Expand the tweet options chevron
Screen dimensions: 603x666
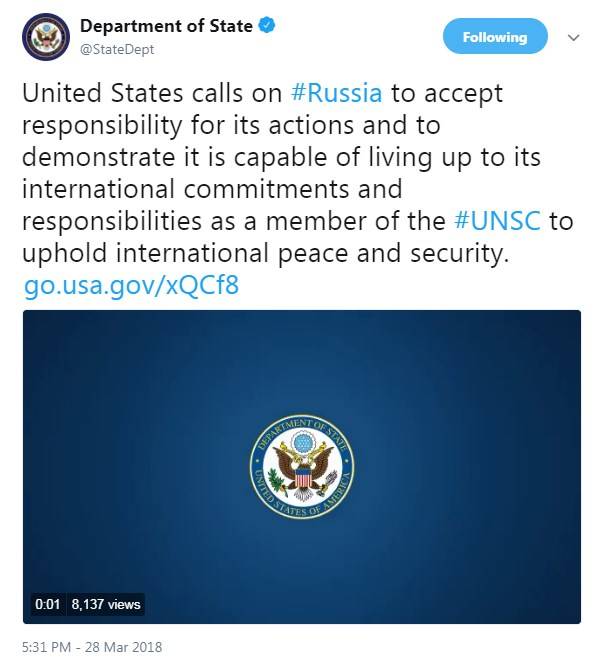(573, 38)
